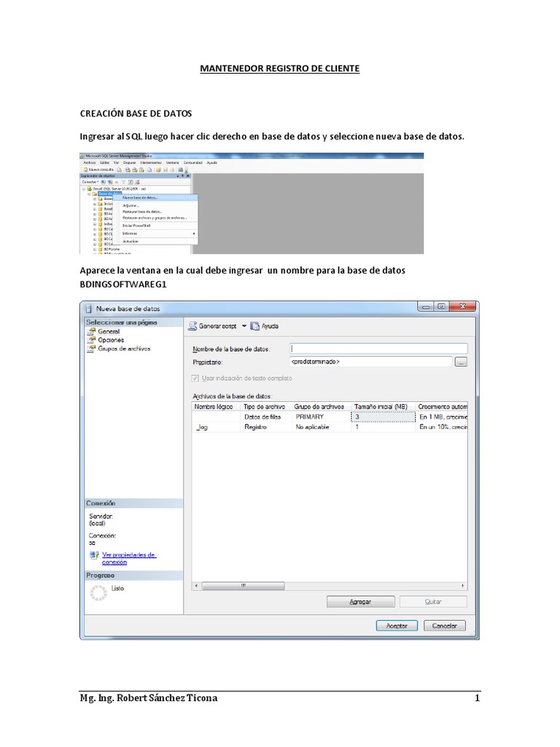Click the Aceptar button

point(397,626)
